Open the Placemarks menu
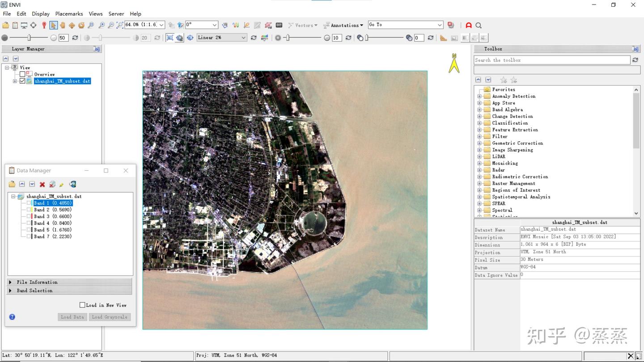644x362 pixels. [69, 14]
